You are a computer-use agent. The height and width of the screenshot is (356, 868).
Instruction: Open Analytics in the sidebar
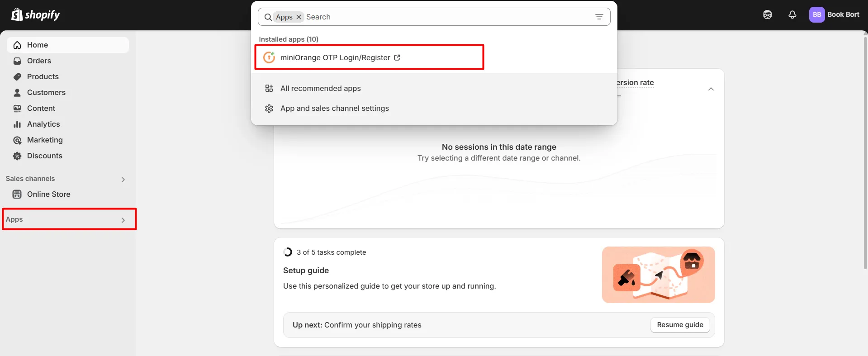point(68,124)
